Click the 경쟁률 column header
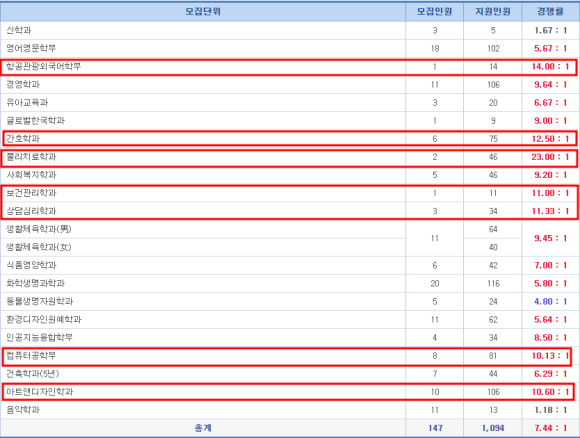Viewport: 580px width, 438px height. tap(550, 11)
